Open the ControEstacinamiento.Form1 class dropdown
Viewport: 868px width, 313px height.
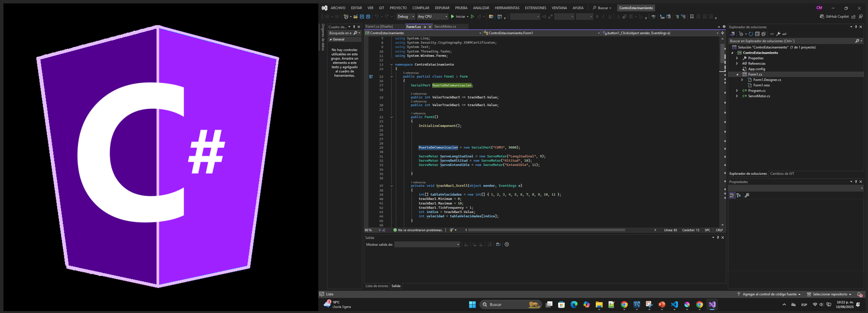click(x=541, y=33)
